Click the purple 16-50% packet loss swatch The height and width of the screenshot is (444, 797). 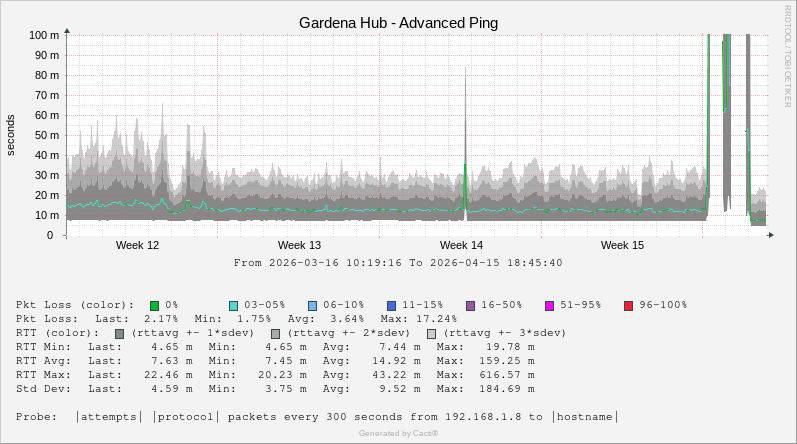point(470,305)
